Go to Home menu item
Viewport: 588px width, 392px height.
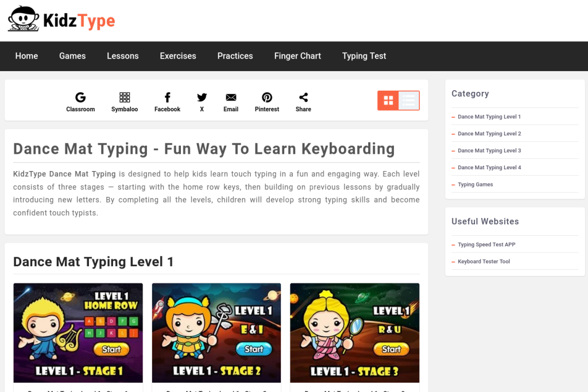(x=26, y=56)
